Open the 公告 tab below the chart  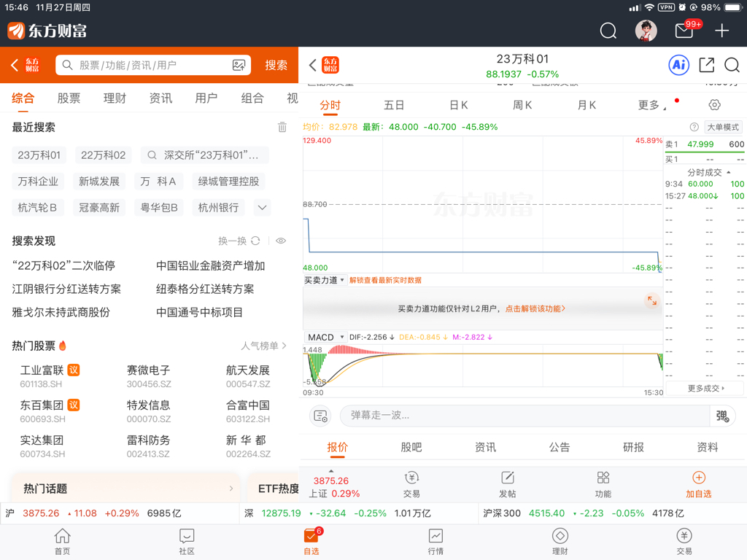point(560,447)
